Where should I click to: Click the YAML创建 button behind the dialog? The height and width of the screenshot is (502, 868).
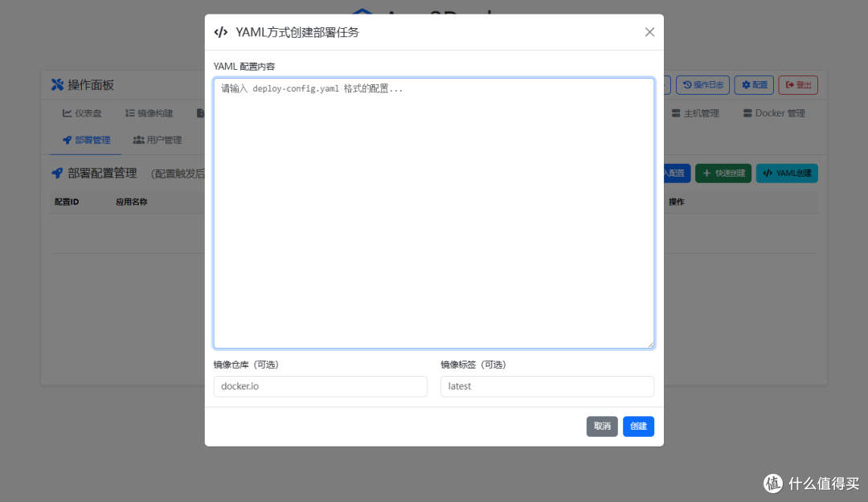[x=787, y=173]
